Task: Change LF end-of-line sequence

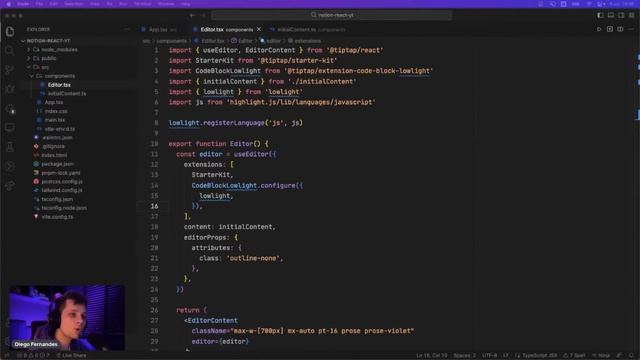Action: coord(506,356)
